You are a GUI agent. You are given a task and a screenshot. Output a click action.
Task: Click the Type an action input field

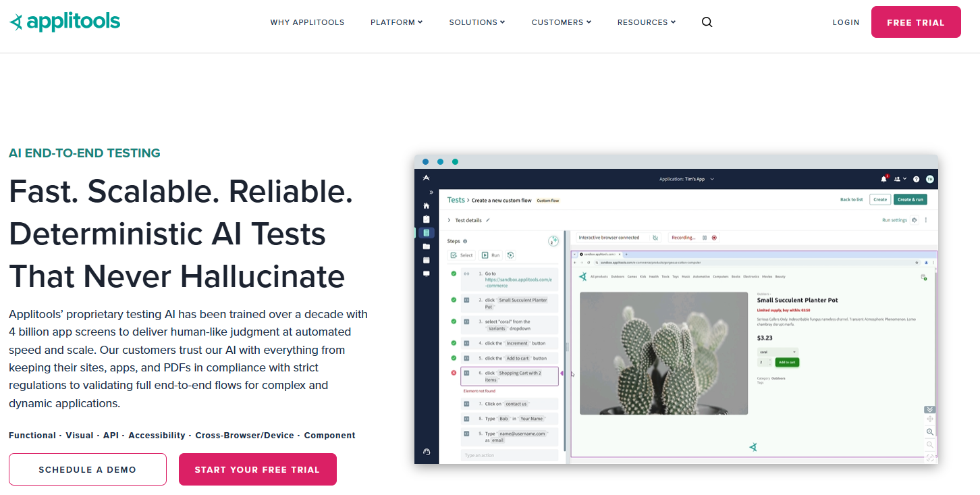pyautogui.click(x=509, y=455)
